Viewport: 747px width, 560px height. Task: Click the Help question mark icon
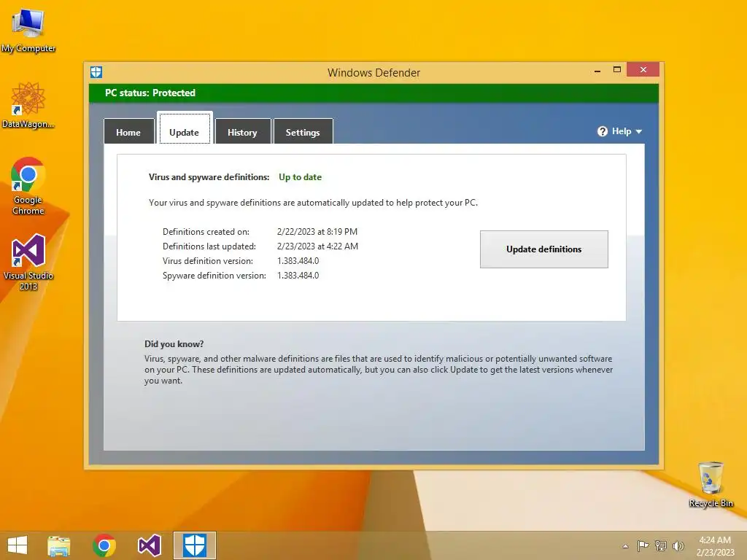pyautogui.click(x=603, y=131)
